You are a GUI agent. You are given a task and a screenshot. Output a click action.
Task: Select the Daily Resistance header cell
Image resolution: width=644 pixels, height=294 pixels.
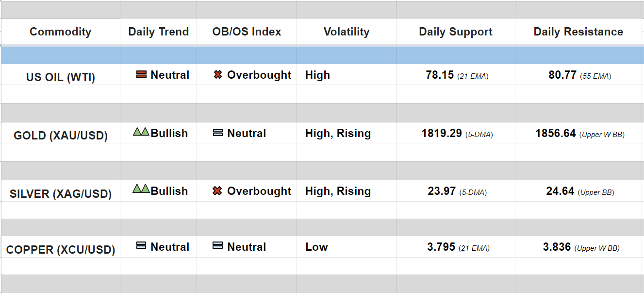pos(578,32)
